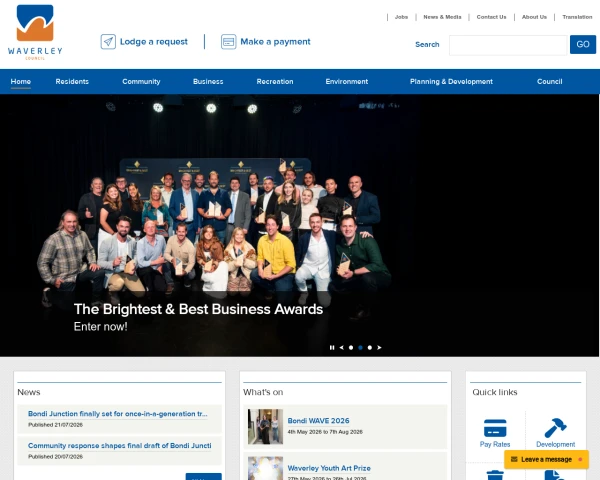
Task: Open the News & Media link
Action: point(442,17)
